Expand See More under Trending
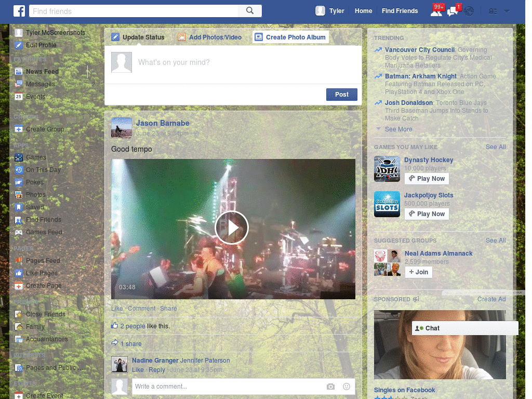The image size is (532, 399). pos(397,129)
